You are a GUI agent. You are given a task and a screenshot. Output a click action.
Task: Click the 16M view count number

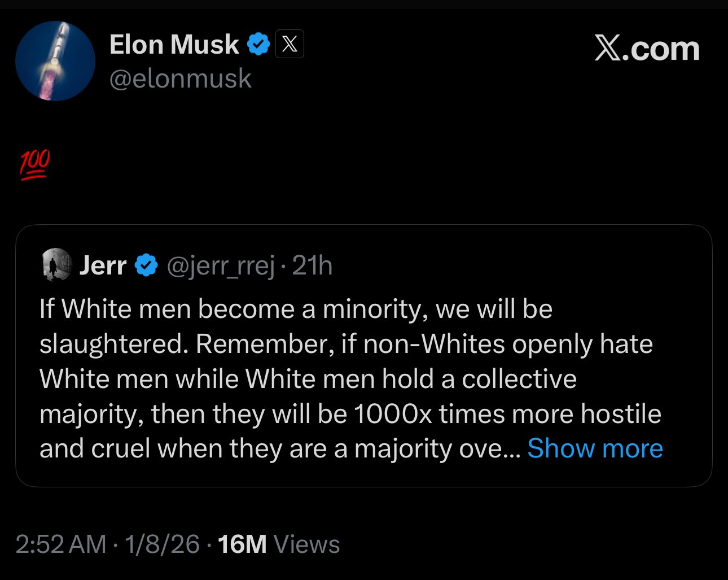pyautogui.click(x=242, y=544)
